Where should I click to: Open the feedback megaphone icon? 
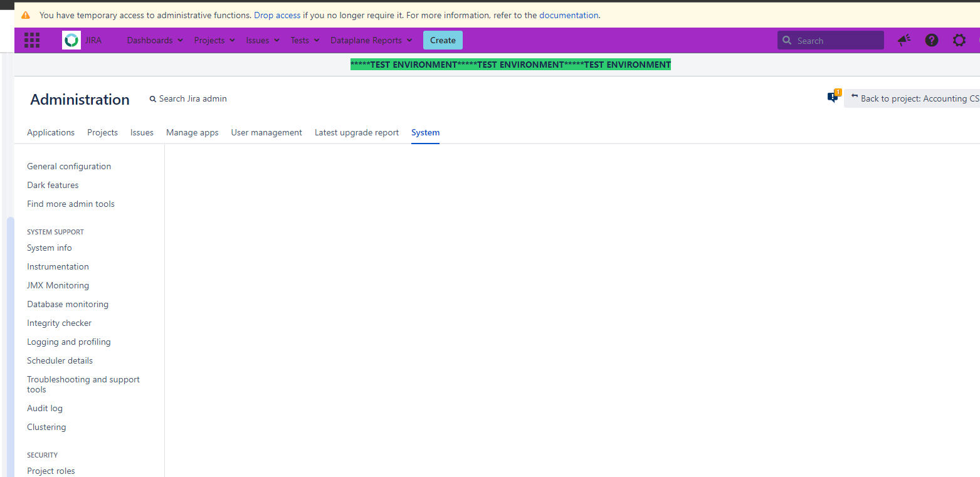[x=904, y=40]
